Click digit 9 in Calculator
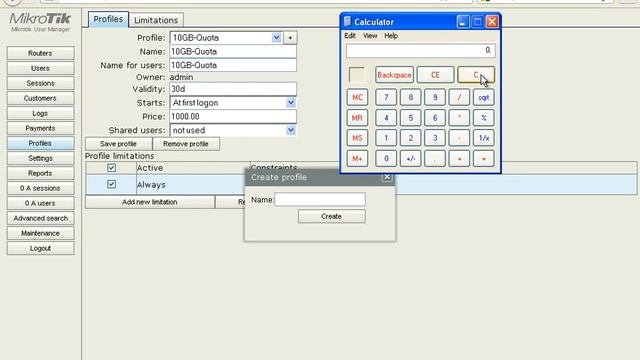 point(435,98)
